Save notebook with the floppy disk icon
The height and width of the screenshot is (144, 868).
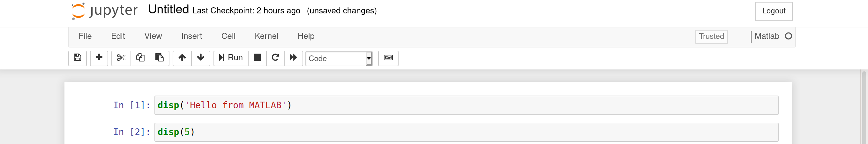tap(78, 58)
